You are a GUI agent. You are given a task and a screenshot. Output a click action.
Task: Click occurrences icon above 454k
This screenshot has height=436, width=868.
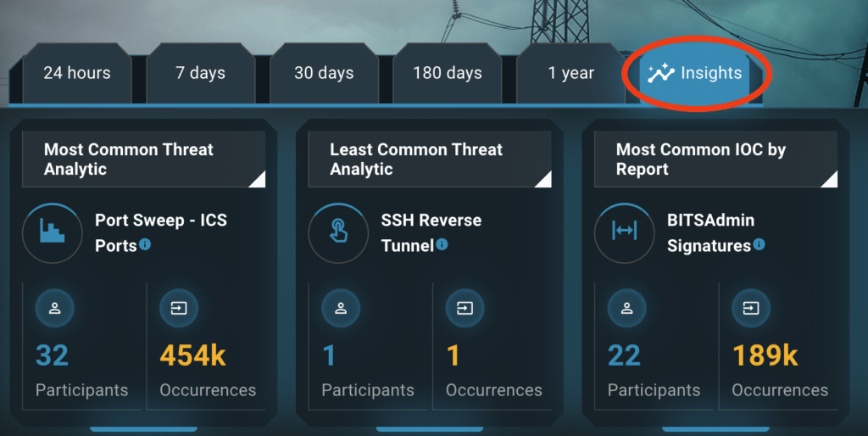(x=179, y=308)
